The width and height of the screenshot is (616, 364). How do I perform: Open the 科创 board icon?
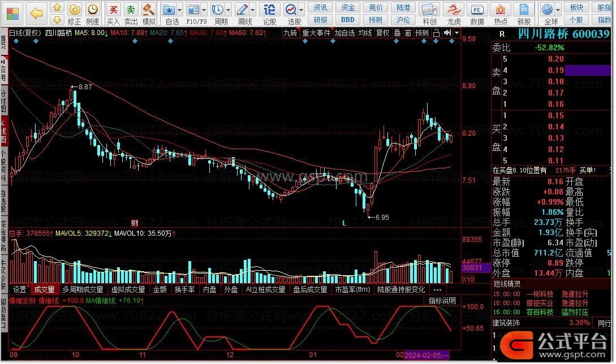point(429,14)
